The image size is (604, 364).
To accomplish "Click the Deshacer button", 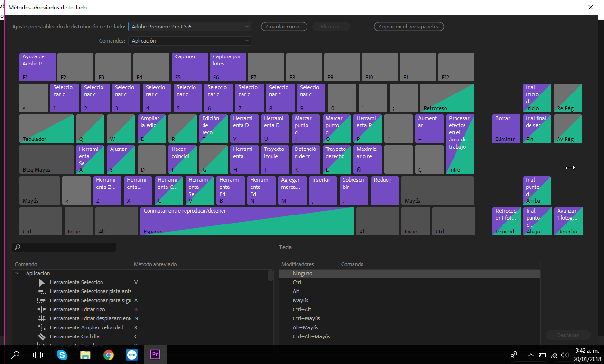I will (x=568, y=335).
